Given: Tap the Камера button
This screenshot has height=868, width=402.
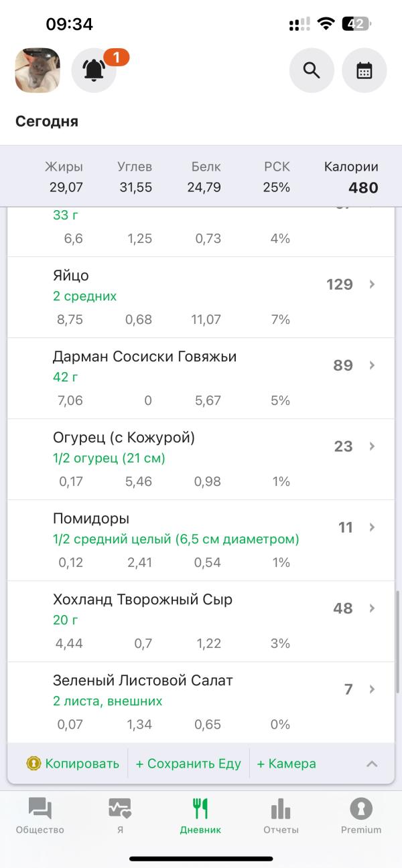Looking at the screenshot, I should [286, 764].
